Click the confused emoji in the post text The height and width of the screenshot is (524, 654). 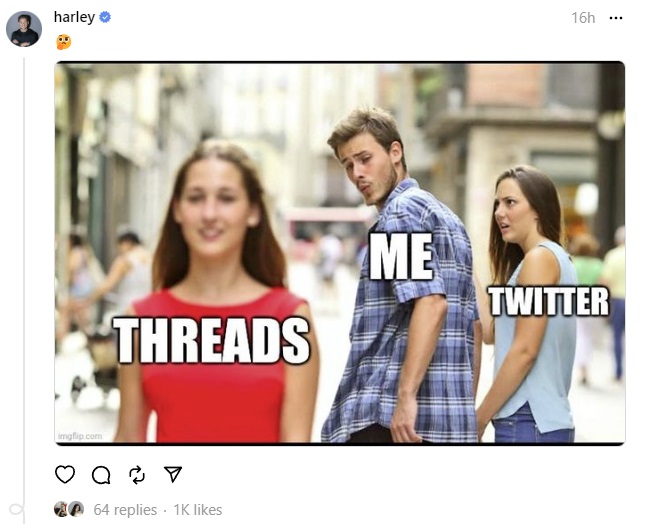click(x=63, y=42)
